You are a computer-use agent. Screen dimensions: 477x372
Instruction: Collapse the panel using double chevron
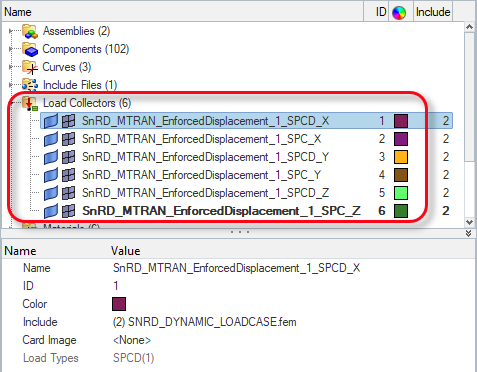469,233
